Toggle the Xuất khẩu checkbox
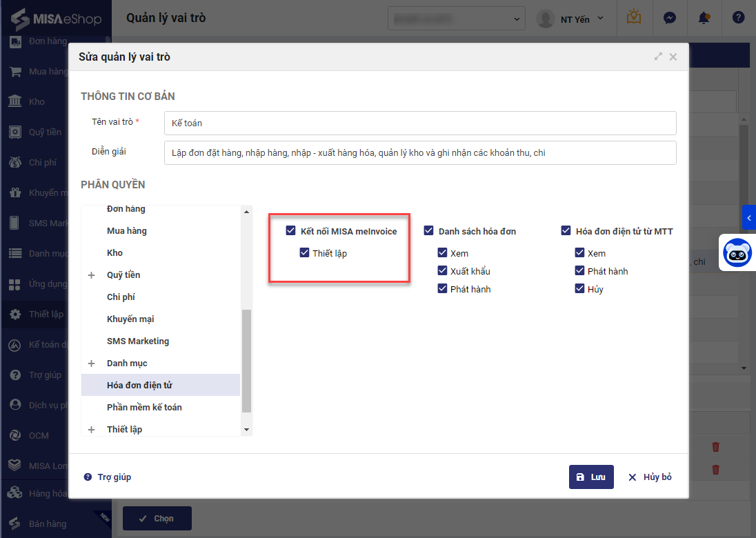756x538 pixels. pyautogui.click(x=443, y=271)
